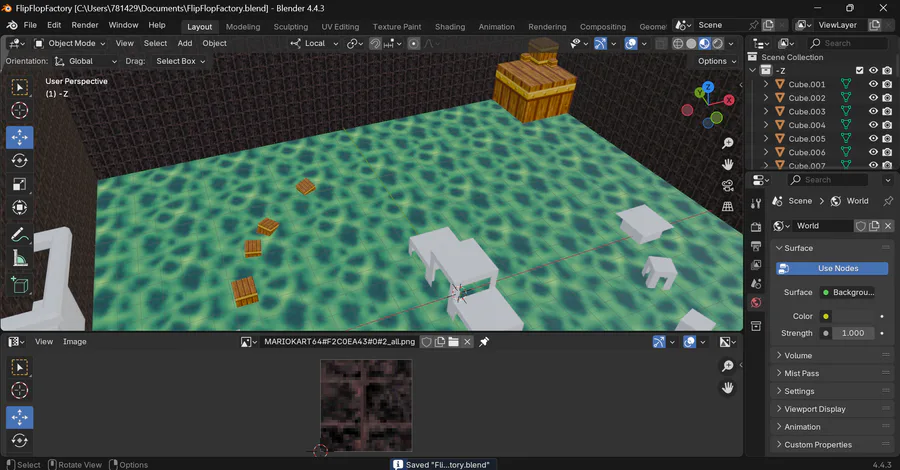
Task: Select the Select Box tool in 3D viewport
Action: coord(20,87)
